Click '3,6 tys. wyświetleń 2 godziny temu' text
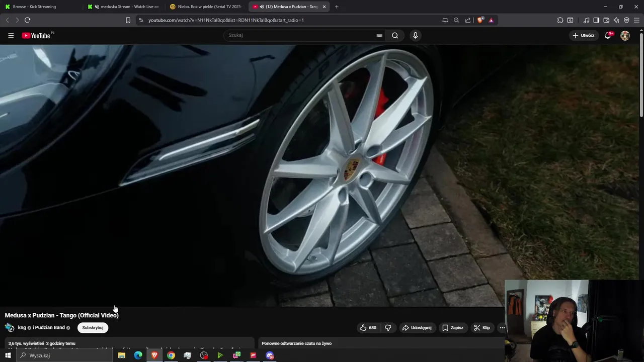Viewport: 644px width, 362px height. tap(42, 343)
